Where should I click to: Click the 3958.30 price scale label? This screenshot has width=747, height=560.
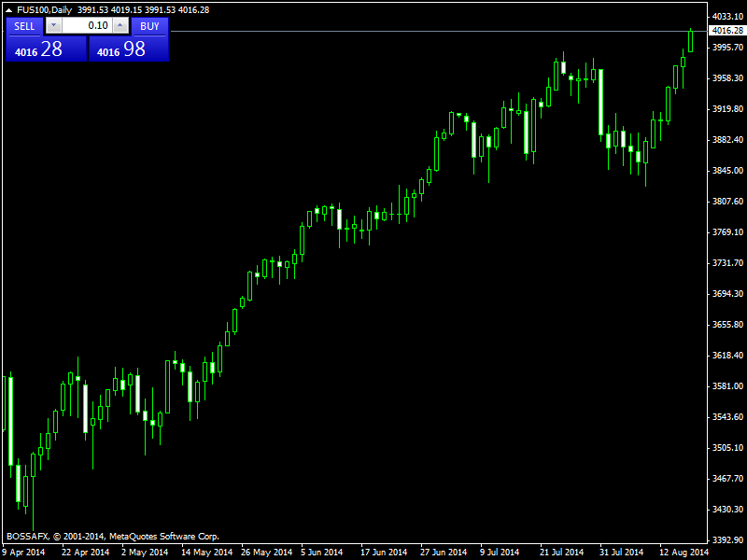(x=727, y=78)
